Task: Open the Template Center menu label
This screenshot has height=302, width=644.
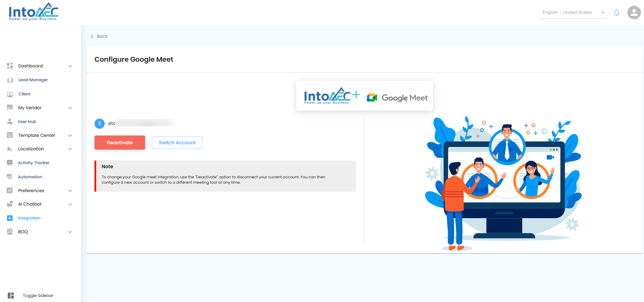Action: (36, 135)
